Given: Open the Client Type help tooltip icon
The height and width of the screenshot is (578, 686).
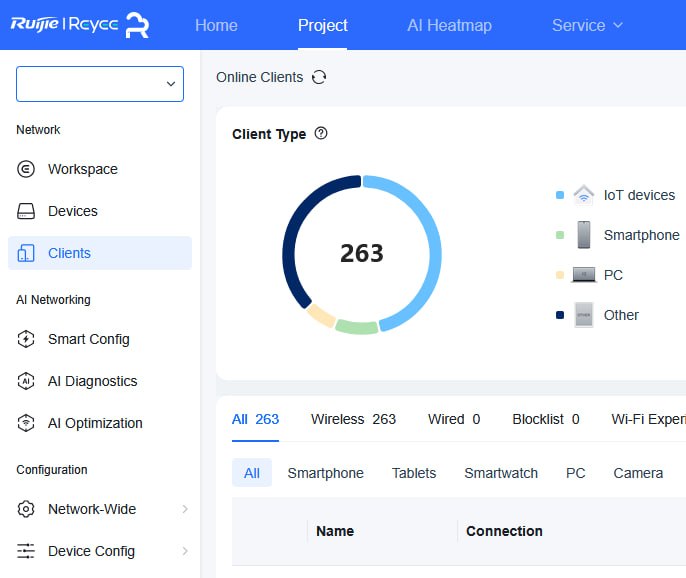Looking at the screenshot, I should (321, 133).
